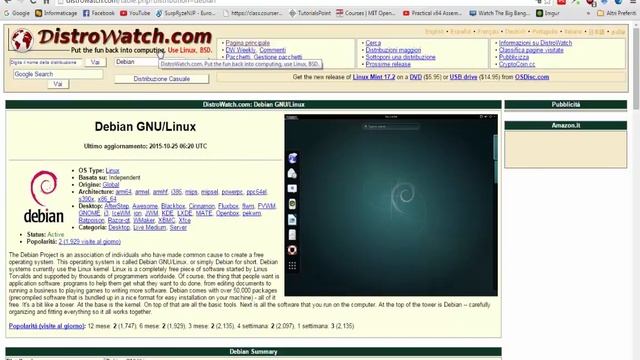Open the Altri Preferiti bookmarks folder
The width and height of the screenshot is (640, 360).
click(616, 13)
